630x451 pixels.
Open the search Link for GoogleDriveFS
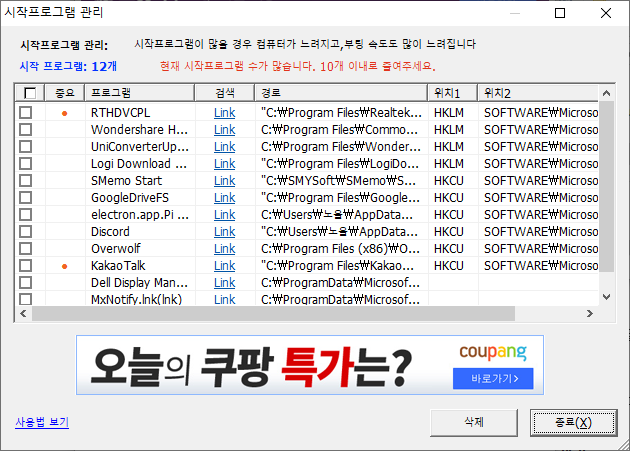click(x=225, y=198)
